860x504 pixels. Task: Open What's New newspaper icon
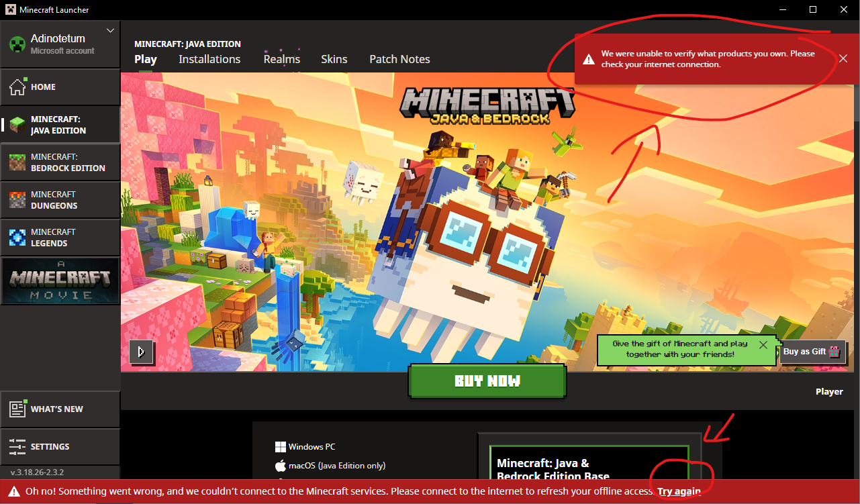tap(17, 409)
